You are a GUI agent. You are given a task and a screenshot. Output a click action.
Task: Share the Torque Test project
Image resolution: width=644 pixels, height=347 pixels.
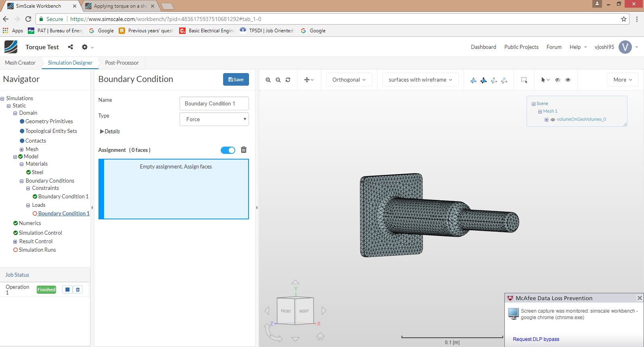click(x=71, y=47)
